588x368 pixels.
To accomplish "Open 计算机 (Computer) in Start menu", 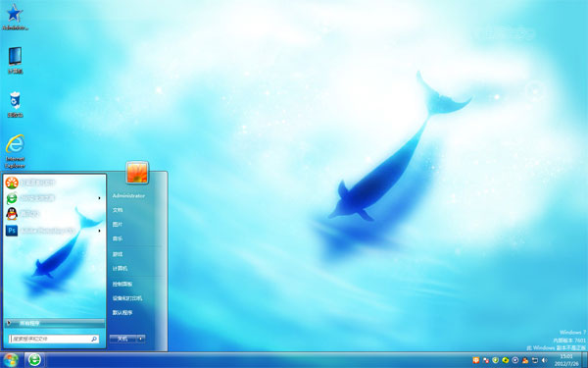I will (120, 269).
